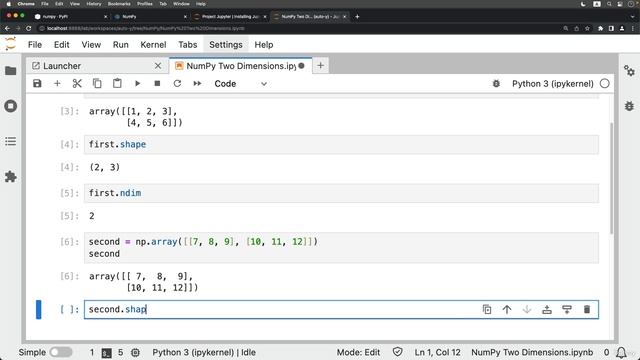Open the JupyterLab Help menu
The image size is (640, 360).
pos(264,45)
